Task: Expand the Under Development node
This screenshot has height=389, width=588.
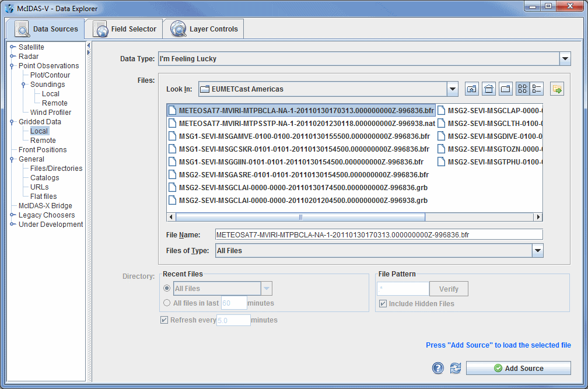Action: [12, 224]
